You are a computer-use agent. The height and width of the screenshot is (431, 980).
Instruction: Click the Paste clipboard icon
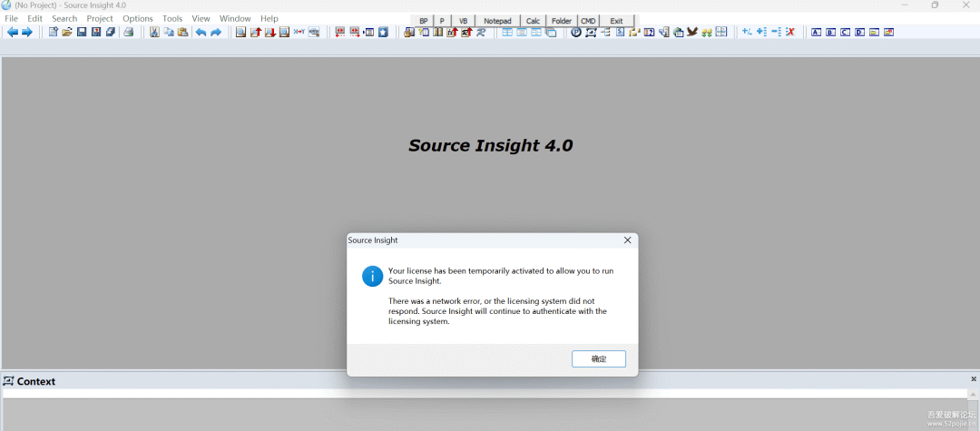tap(182, 33)
